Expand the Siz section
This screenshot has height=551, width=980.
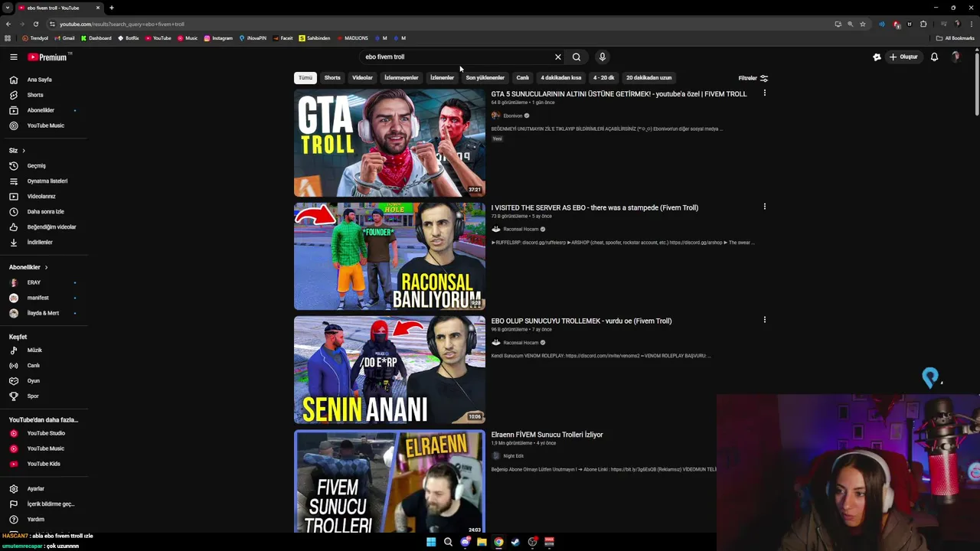[x=17, y=150]
